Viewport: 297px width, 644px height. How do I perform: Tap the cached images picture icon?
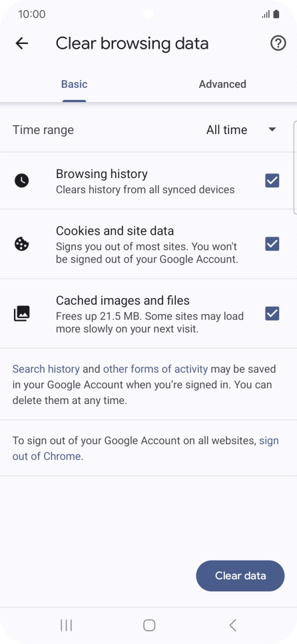[x=22, y=314]
